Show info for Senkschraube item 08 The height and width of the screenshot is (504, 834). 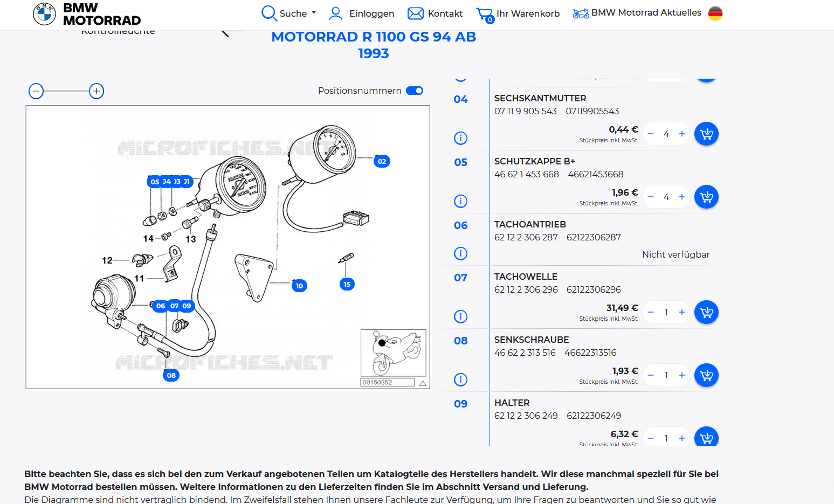(460, 379)
